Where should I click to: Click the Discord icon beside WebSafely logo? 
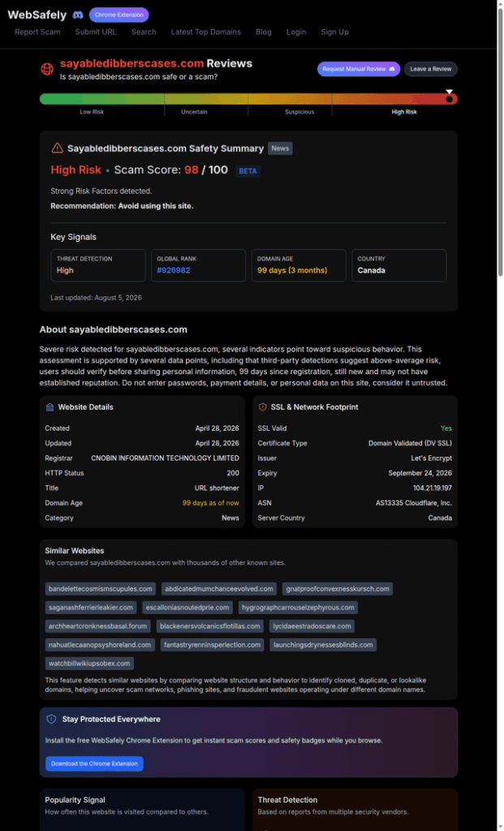coord(77,15)
